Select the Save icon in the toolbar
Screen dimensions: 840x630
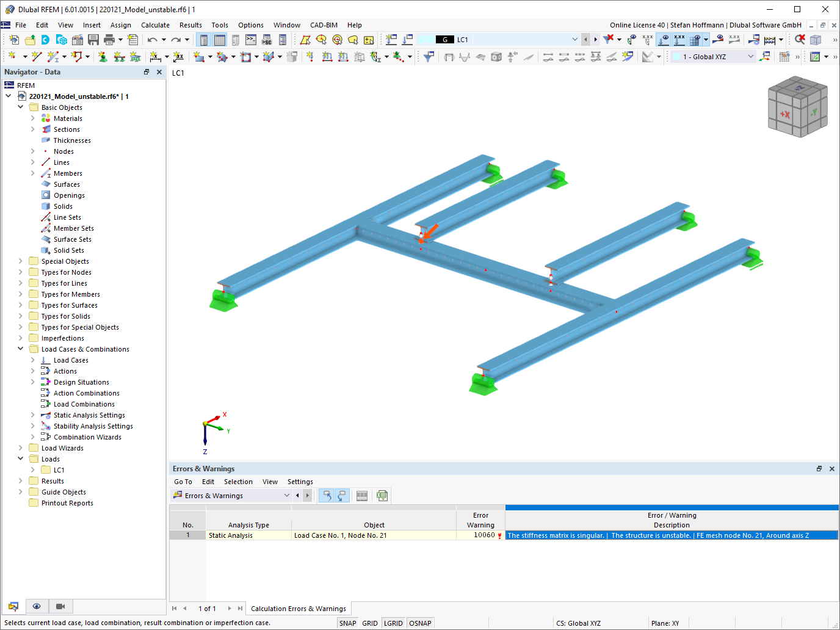pyautogui.click(x=93, y=39)
